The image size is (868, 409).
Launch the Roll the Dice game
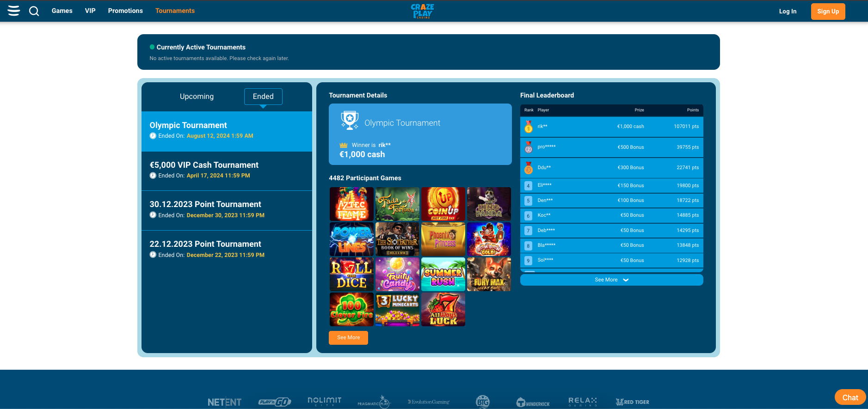point(351,274)
